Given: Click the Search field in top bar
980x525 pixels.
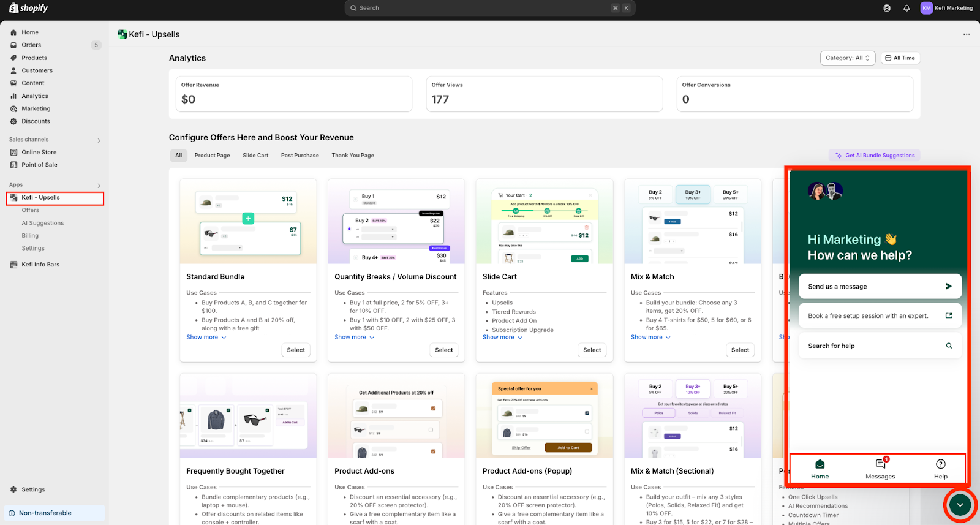Looking at the screenshot, I should click(489, 8).
